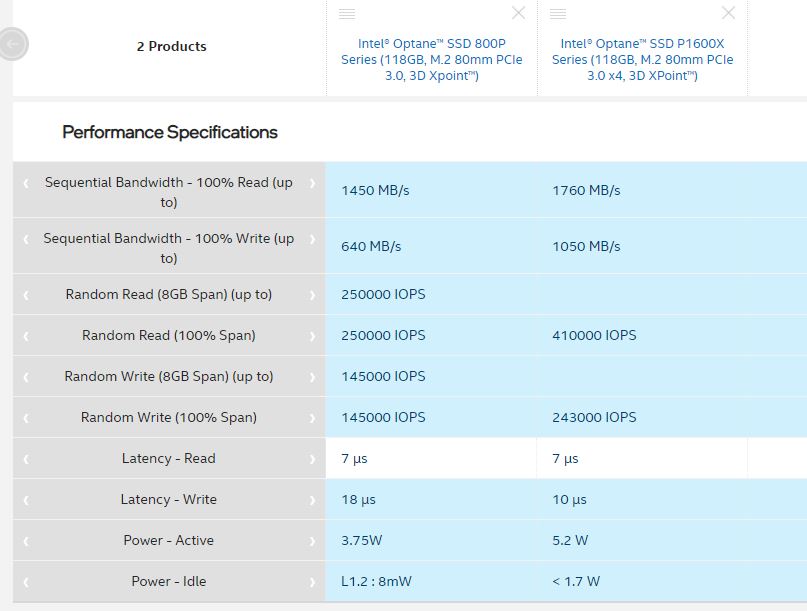
Task: Click right chevron on Power - Active row
Action: click(312, 542)
